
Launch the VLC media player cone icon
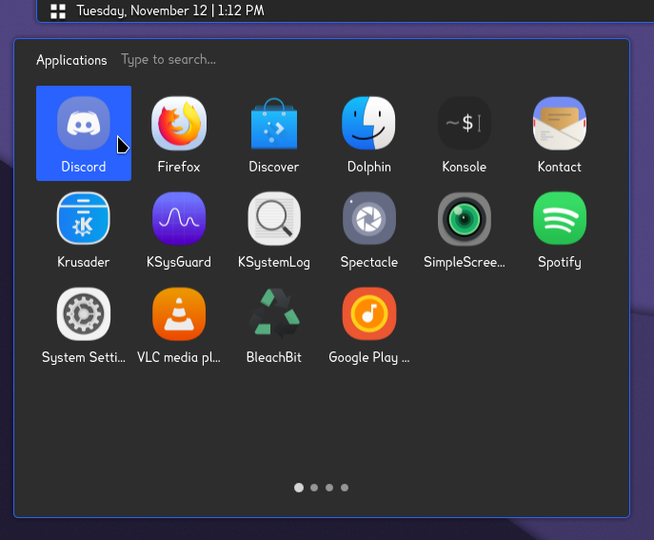[x=179, y=314]
